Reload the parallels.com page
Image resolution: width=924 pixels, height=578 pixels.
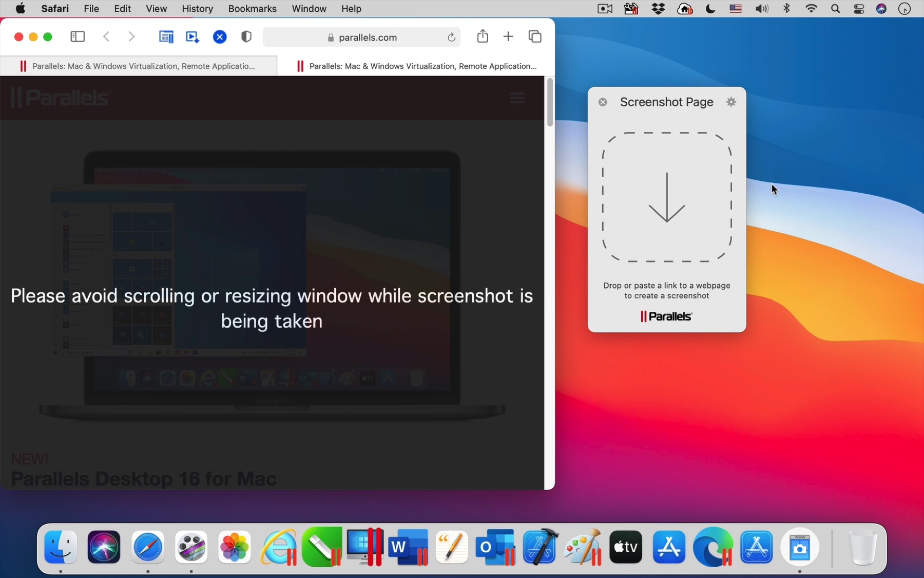[452, 37]
